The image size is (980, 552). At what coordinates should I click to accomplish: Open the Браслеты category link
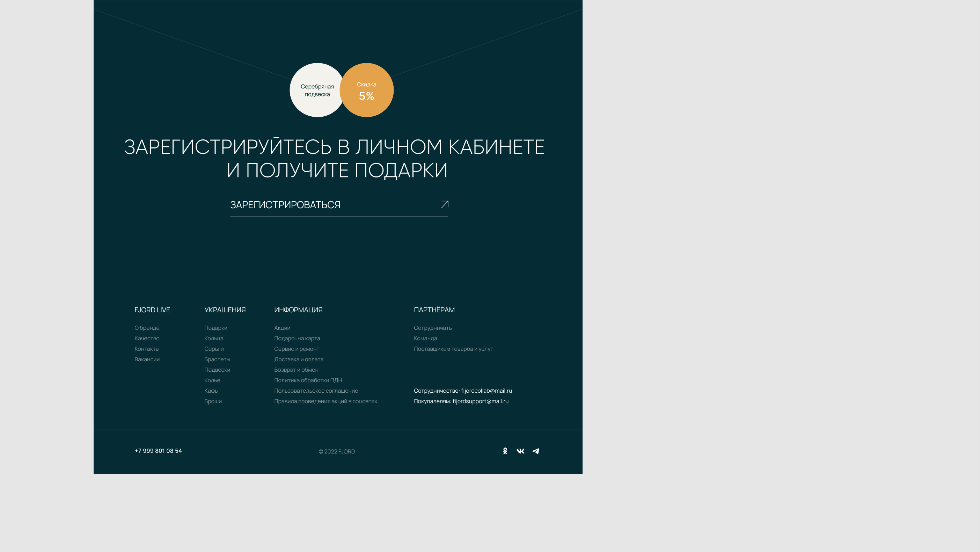(217, 359)
